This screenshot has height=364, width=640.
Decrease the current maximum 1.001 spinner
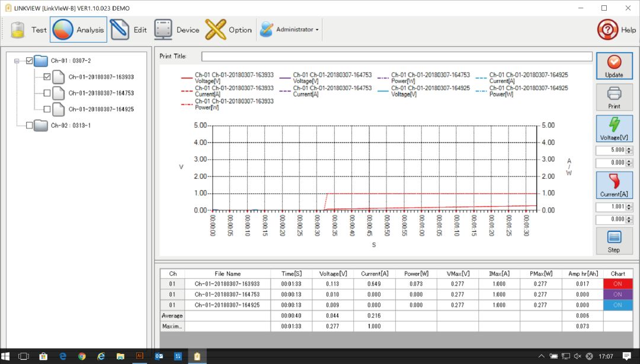pyautogui.click(x=629, y=209)
